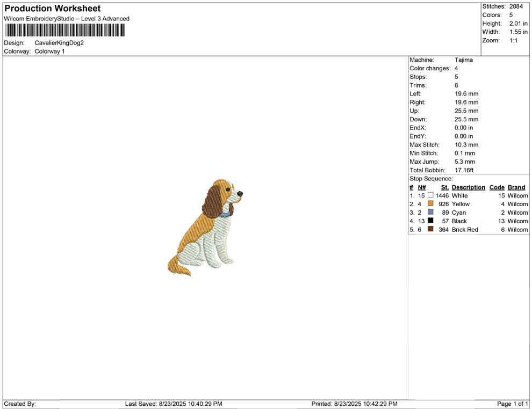532x409 pixels.
Task: Select the Yellow swatch in stop sequence
Action: pyautogui.click(x=430, y=204)
